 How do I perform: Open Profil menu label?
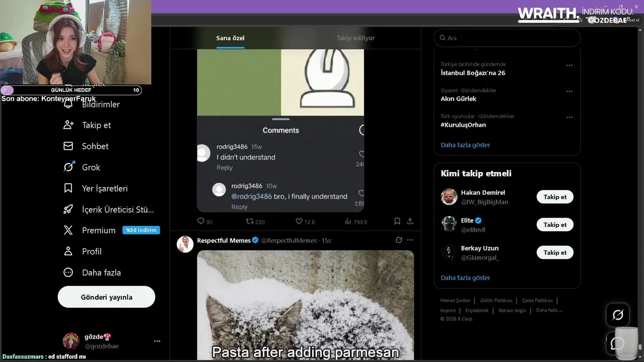[92, 251]
